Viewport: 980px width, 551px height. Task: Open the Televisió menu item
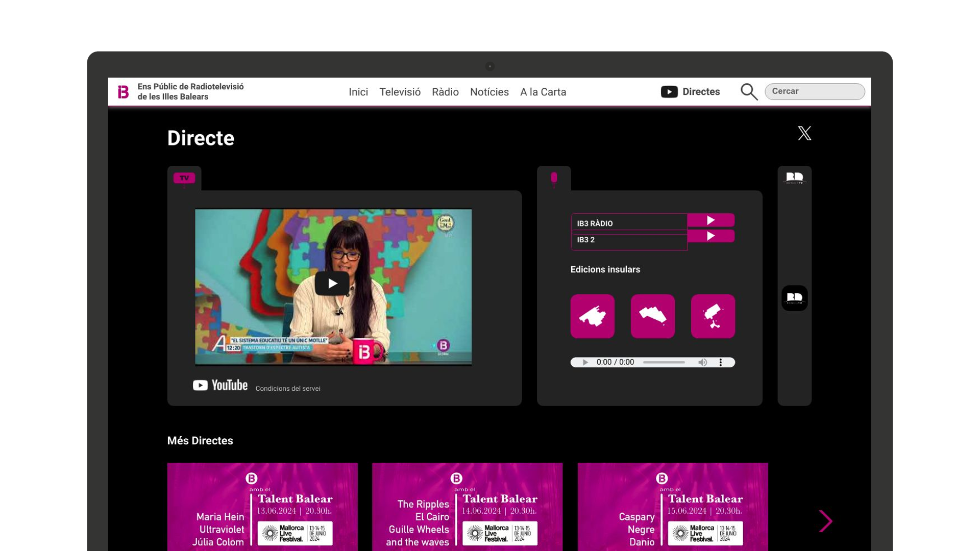[400, 92]
